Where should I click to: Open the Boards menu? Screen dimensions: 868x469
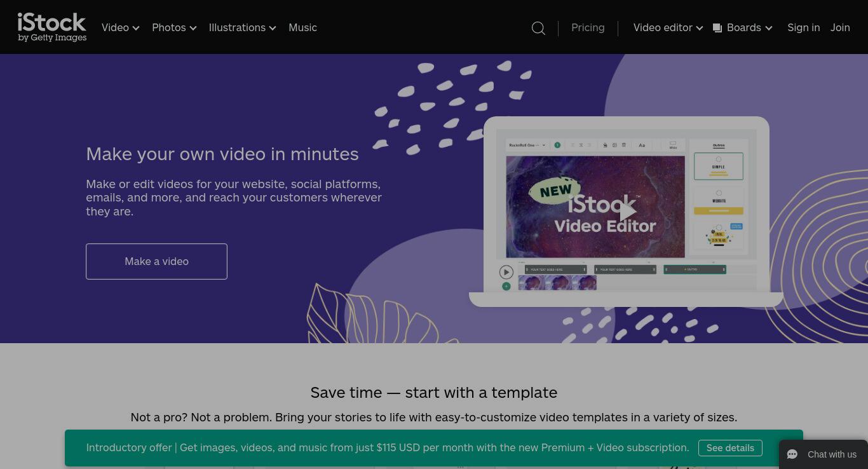[743, 27]
